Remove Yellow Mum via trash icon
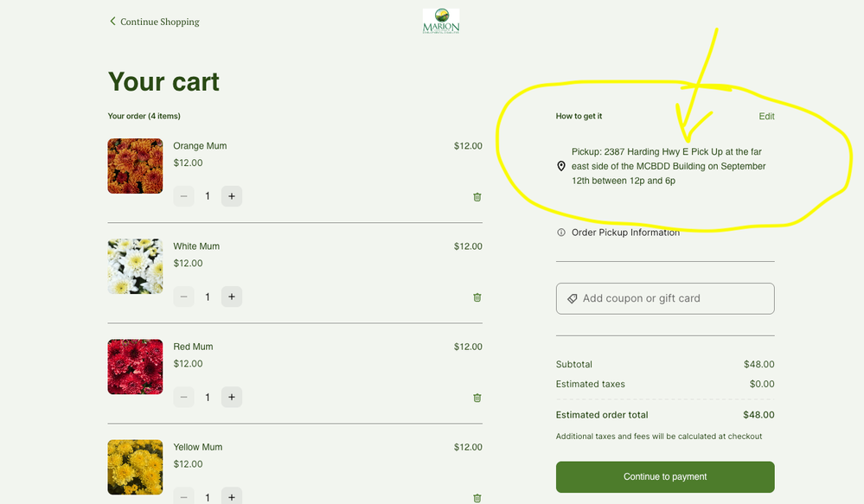 pos(477,498)
